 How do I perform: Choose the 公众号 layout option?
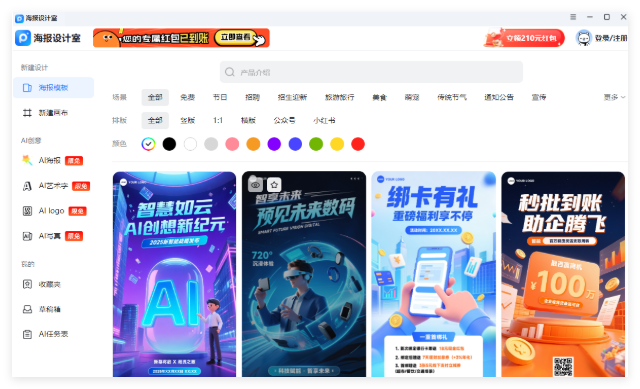point(284,120)
